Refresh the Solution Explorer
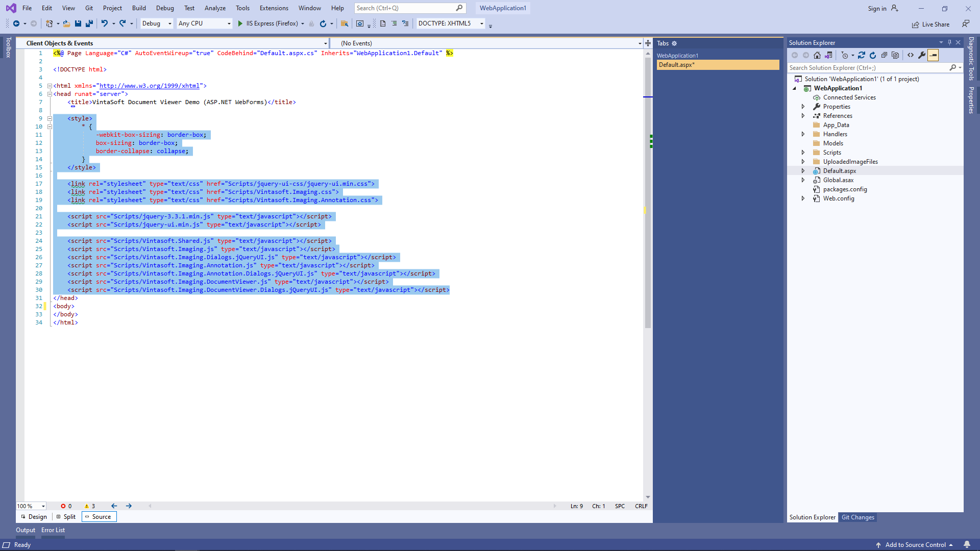980x551 pixels. [873, 55]
